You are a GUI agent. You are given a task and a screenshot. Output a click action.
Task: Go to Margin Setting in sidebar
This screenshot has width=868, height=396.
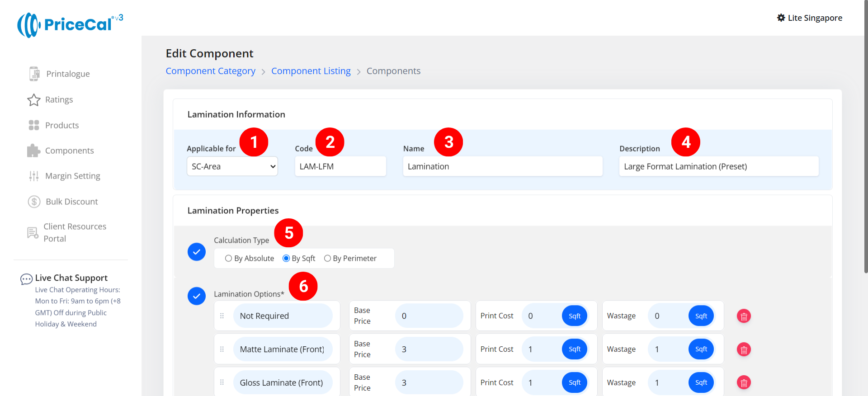pos(72,176)
